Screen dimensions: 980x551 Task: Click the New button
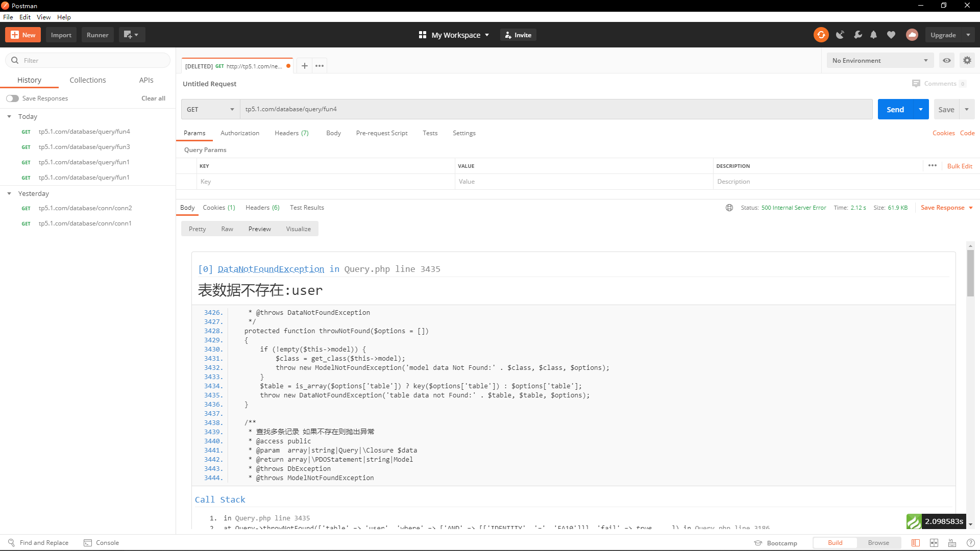pyautogui.click(x=23, y=35)
